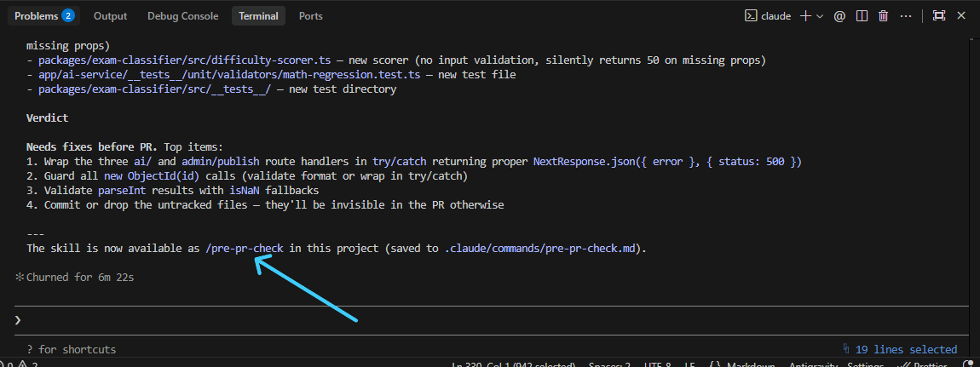Click the "? for shortcuts" hint
The width and height of the screenshot is (980, 367).
[x=72, y=349]
